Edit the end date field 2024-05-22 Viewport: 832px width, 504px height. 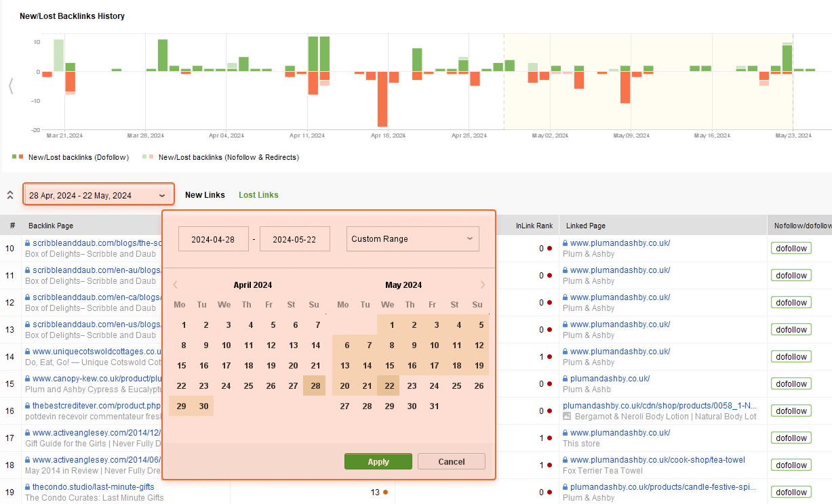click(295, 239)
